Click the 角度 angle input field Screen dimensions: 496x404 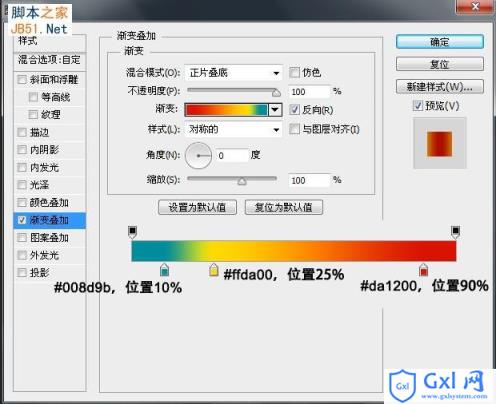tap(232, 156)
